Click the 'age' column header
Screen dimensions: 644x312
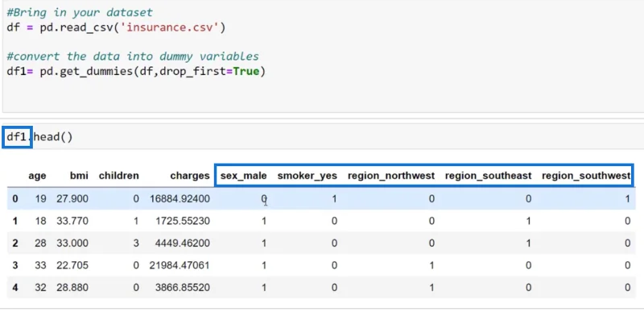[x=37, y=176]
